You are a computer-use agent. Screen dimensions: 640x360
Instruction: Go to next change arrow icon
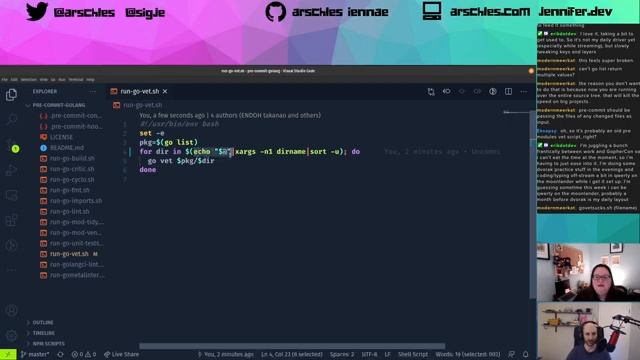point(477,91)
